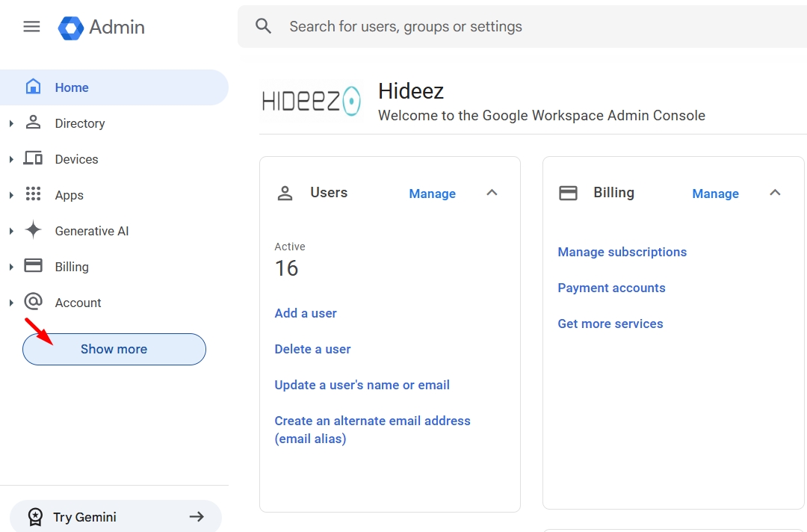807x532 pixels.
Task: Collapse the Users card chevron
Action: [492, 193]
